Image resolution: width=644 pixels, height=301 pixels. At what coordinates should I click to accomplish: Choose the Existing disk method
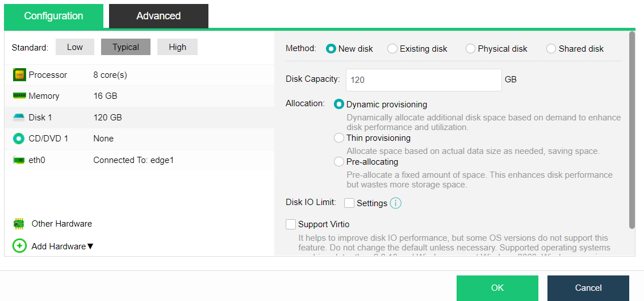[392, 49]
